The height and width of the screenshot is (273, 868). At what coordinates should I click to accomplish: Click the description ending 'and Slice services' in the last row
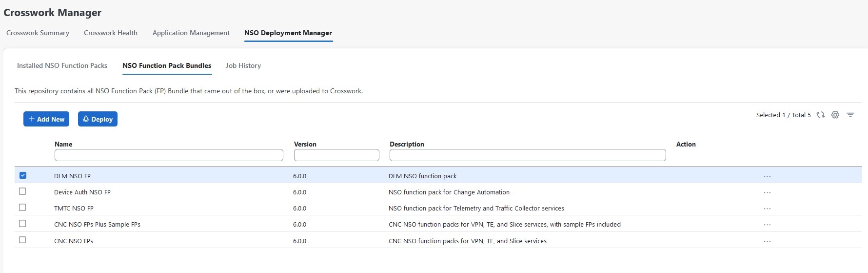point(468,241)
